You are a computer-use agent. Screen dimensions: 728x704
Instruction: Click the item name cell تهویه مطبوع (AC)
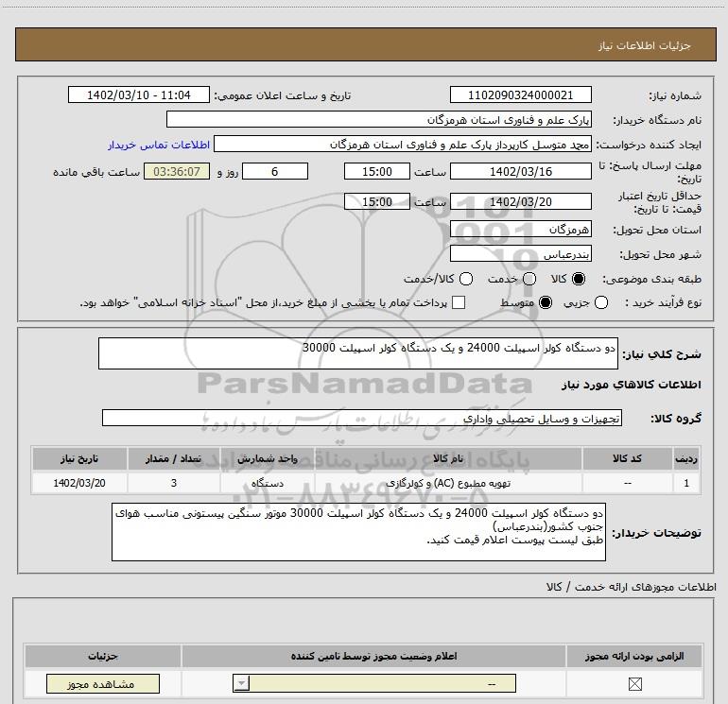448,483
